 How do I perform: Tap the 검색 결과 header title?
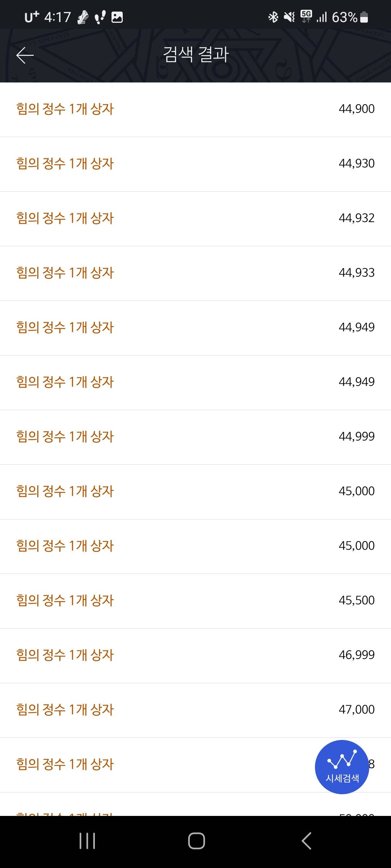195,55
